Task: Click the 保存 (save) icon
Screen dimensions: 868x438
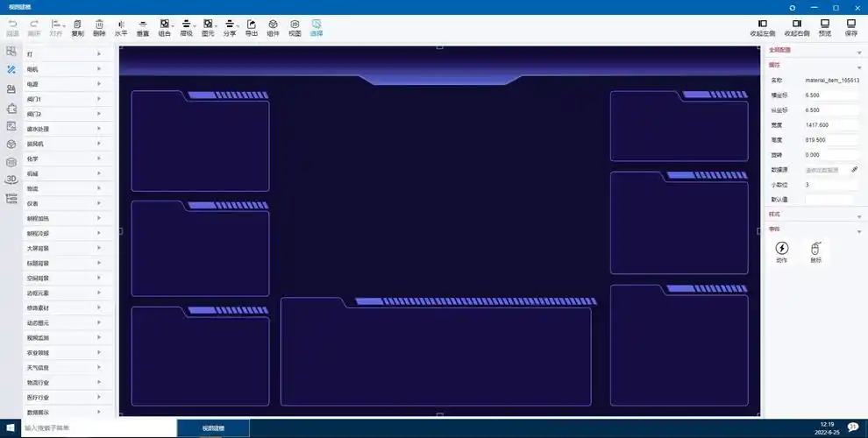Action: 850,24
